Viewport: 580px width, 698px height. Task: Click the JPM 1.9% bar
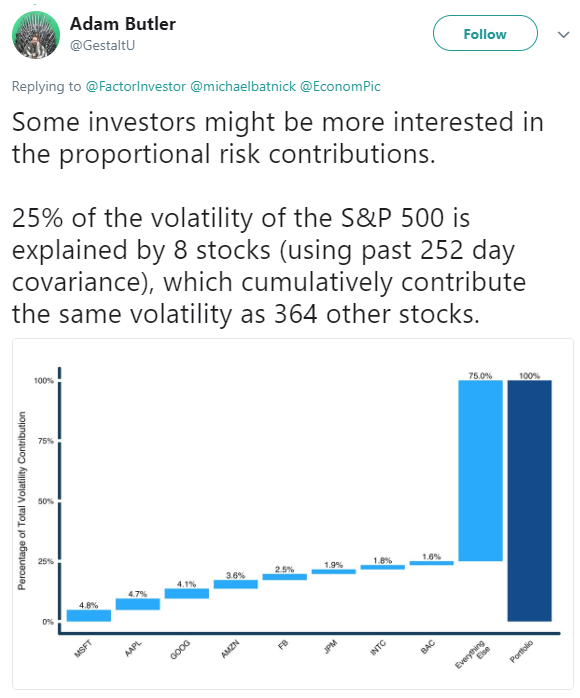click(333, 572)
